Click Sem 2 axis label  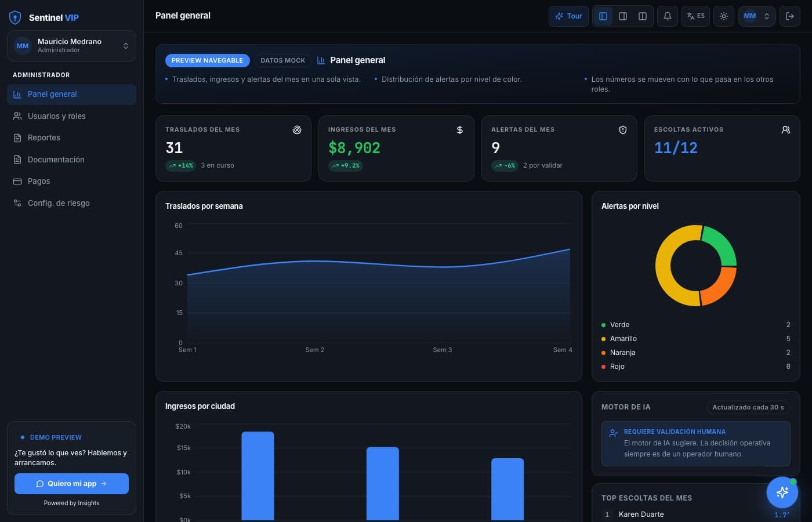click(315, 350)
